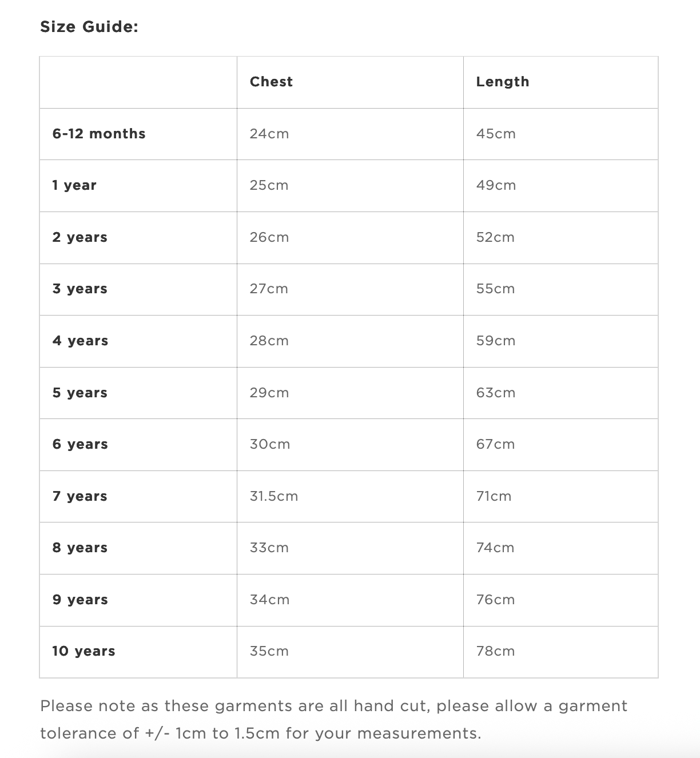700x758 pixels.
Task: Select the 10 years row label
Action: 83,651
